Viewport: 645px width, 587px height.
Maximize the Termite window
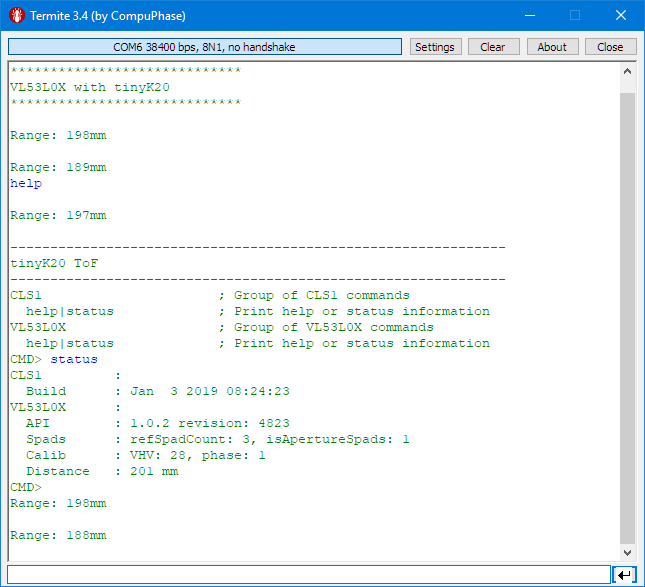(574, 16)
